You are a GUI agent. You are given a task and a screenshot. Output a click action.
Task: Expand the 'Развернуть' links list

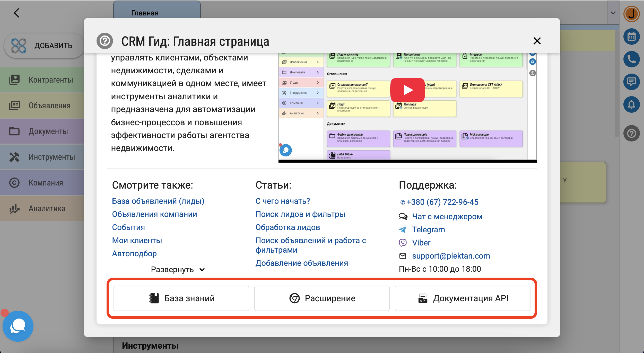pos(178,269)
